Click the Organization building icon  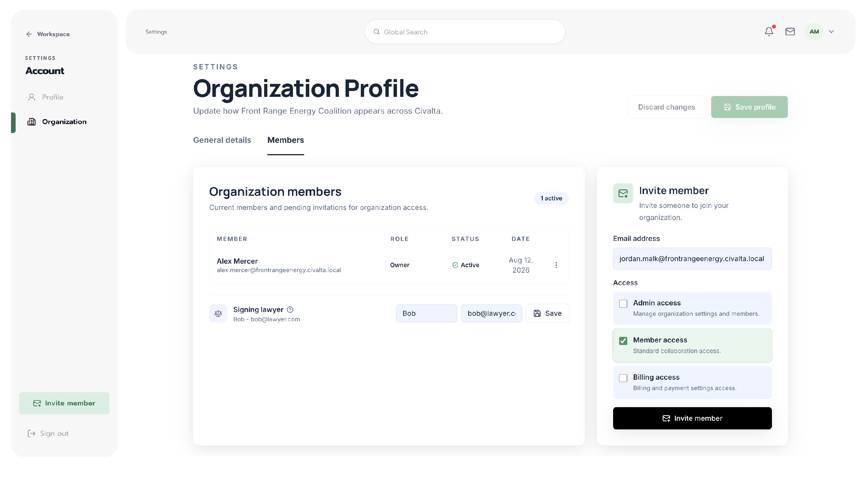(x=32, y=122)
